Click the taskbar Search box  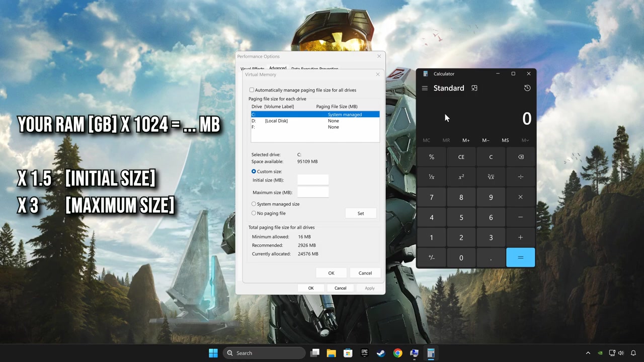[264, 353]
